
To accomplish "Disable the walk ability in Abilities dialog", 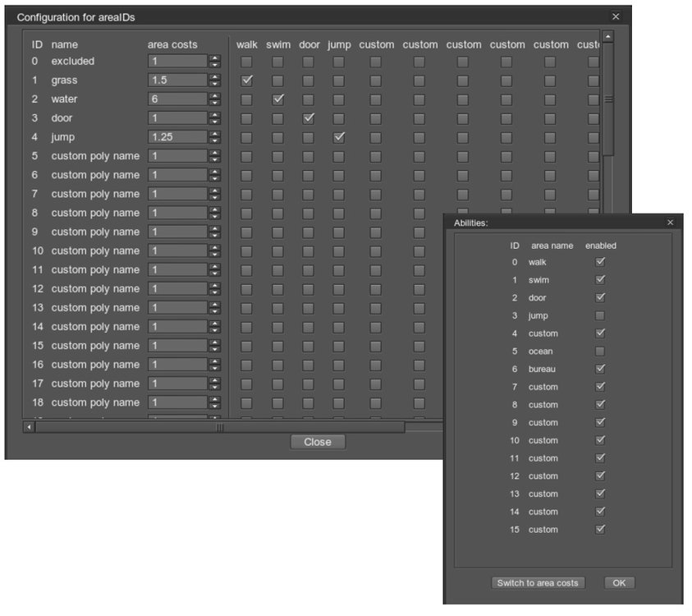I will (599, 262).
